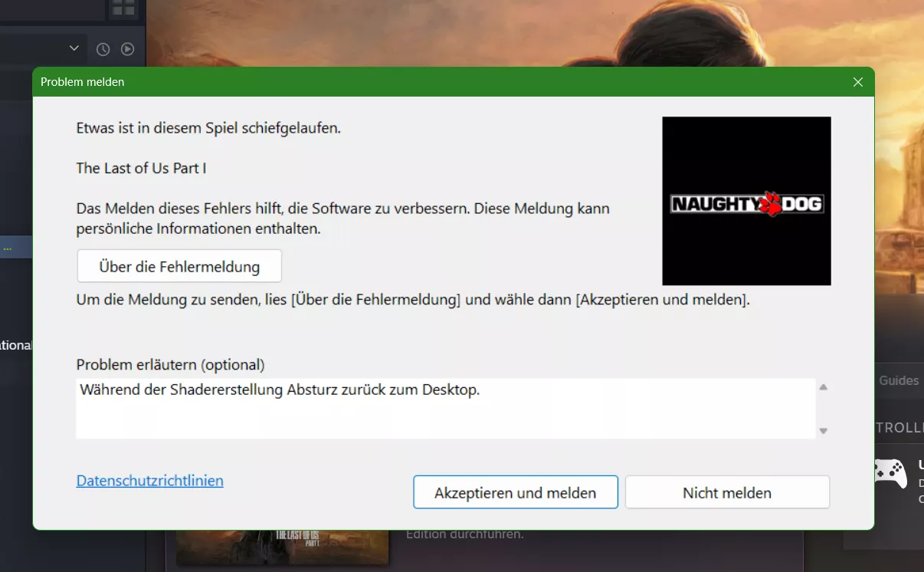Viewport: 924px width, 572px height.
Task: Close the "Problem melden" dialog
Action: [x=858, y=82]
